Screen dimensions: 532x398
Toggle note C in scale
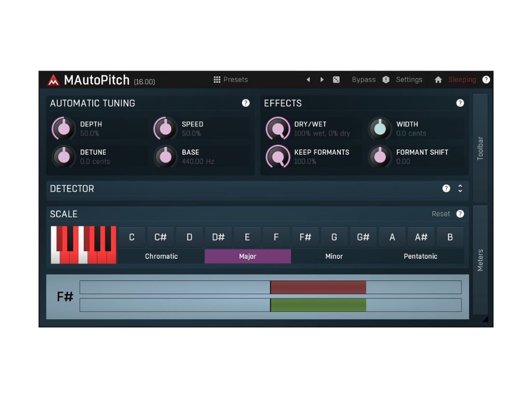[131, 237]
